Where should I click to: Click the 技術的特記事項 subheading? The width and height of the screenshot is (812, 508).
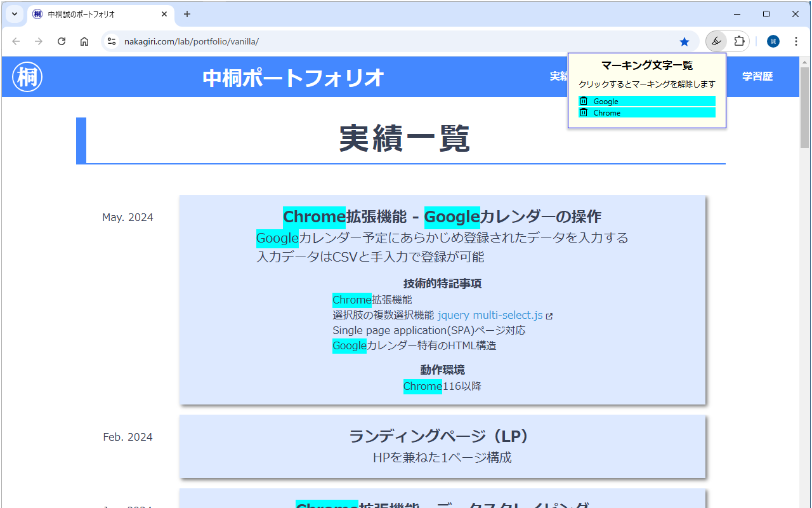[x=442, y=283]
